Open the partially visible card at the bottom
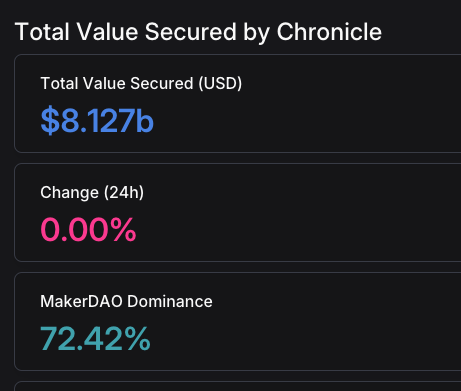 pyautogui.click(x=237, y=386)
